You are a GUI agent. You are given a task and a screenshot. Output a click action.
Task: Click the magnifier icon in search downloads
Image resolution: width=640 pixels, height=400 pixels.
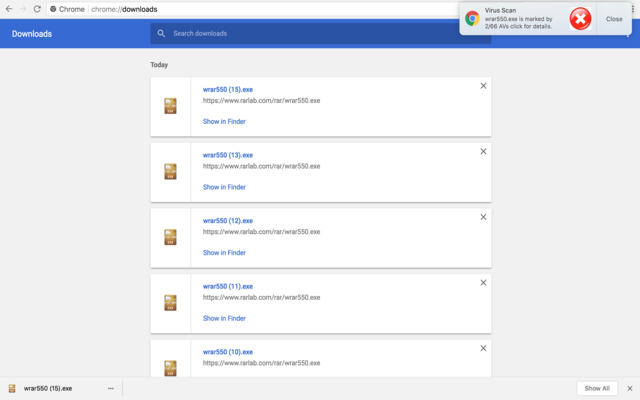(161, 33)
